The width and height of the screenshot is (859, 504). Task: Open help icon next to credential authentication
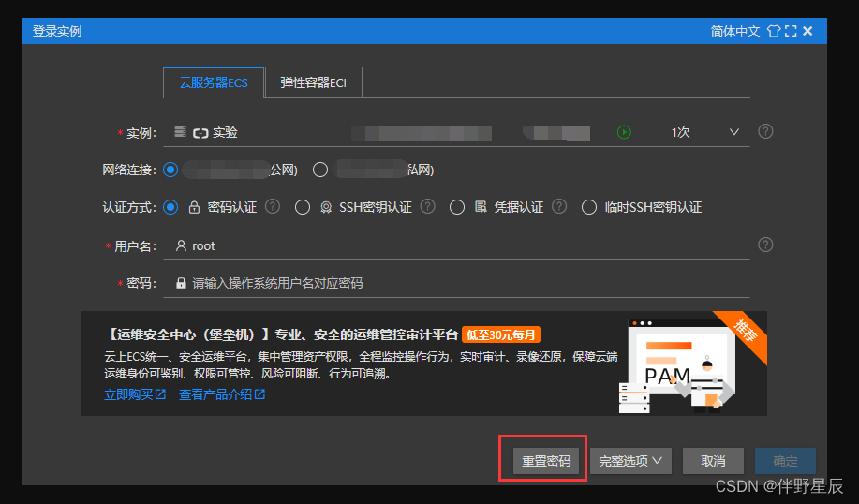559,206
